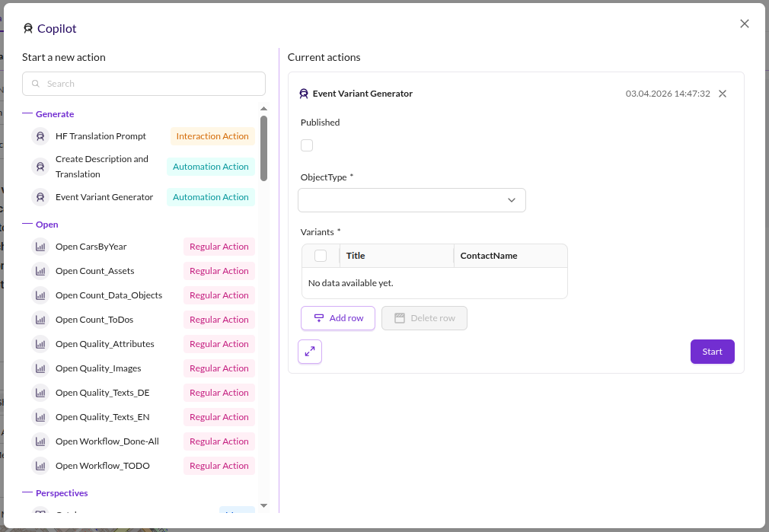Click the HF Translation Prompt robot icon
This screenshot has height=532, width=769.
pyautogui.click(x=40, y=136)
